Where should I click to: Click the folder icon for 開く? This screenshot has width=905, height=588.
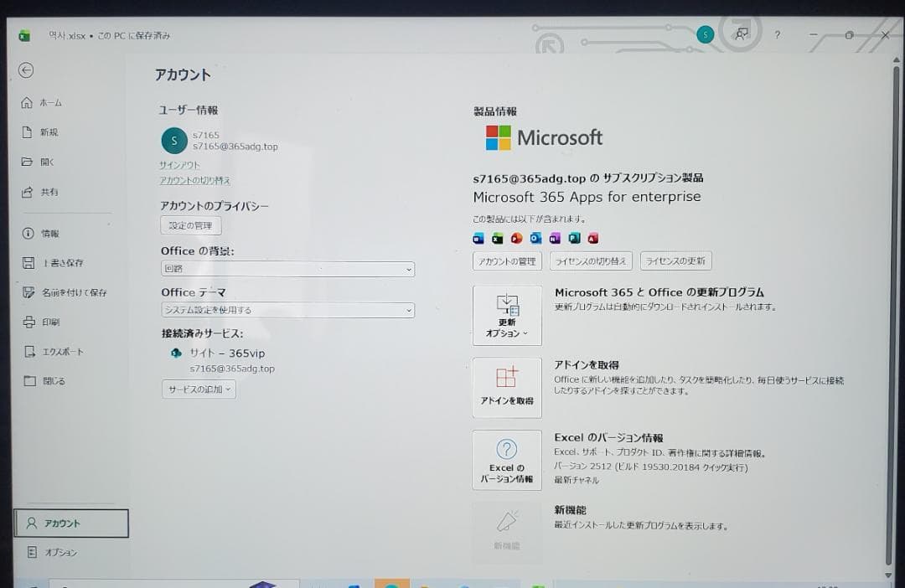pos(27,162)
